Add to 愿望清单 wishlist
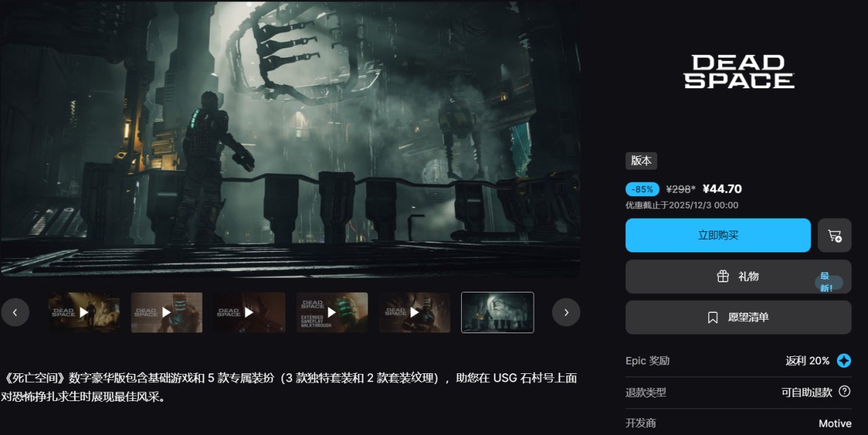This screenshot has height=435, width=868. coord(738,317)
